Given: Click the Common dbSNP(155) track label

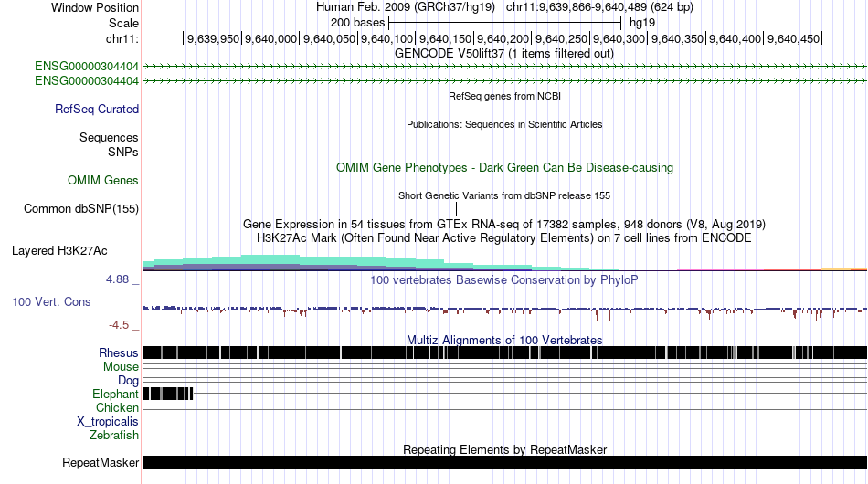Looking at the screenshot, I should (x=81, y=208).
